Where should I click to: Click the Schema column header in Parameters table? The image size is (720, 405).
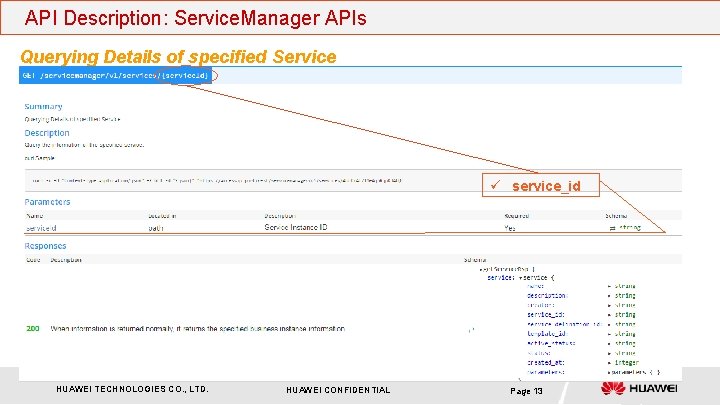tap(616, 216)
